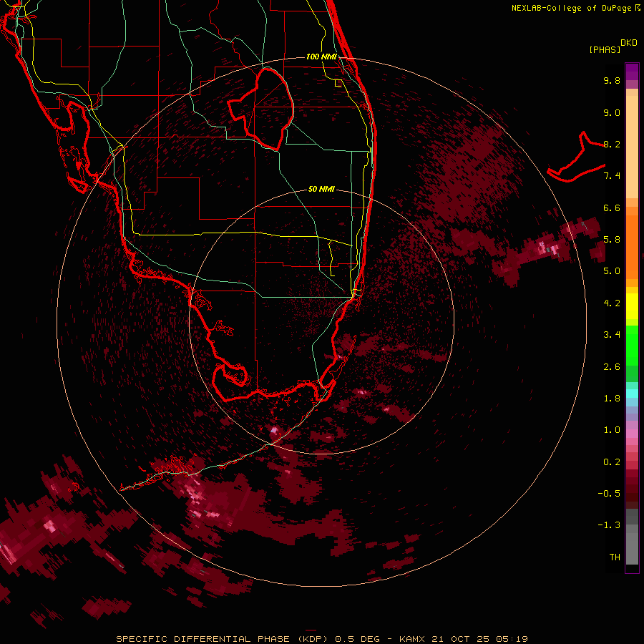Pick the yellow segment of the color bar
The image size is (644, 644).
[x=632, y=306]
